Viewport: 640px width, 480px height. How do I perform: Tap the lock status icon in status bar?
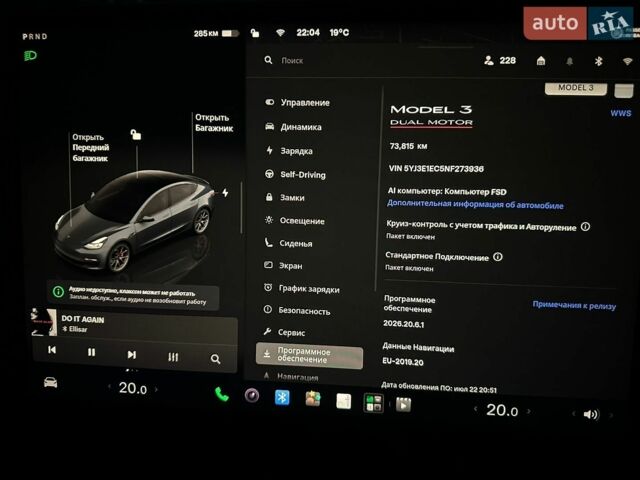point(255,33)
